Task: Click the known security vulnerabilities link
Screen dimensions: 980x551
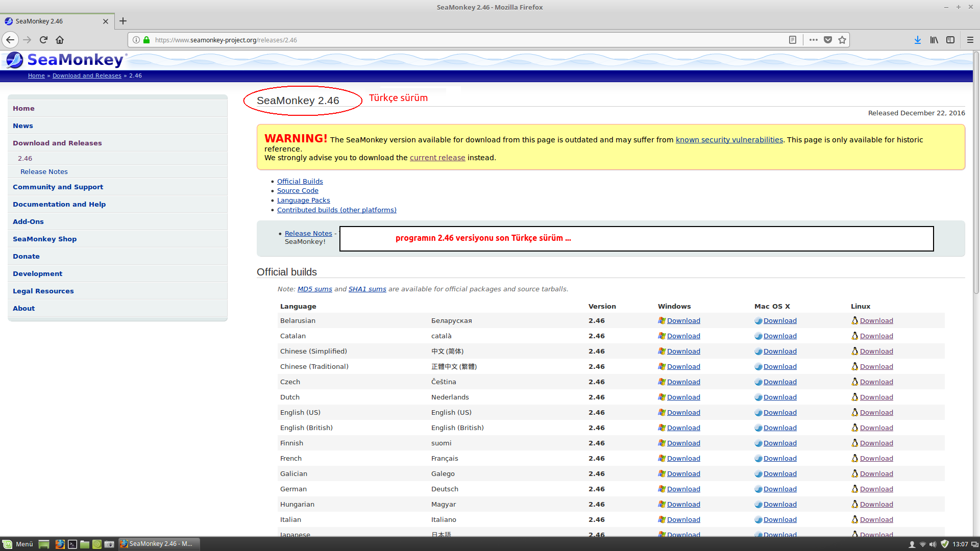Action: (729, 140)
